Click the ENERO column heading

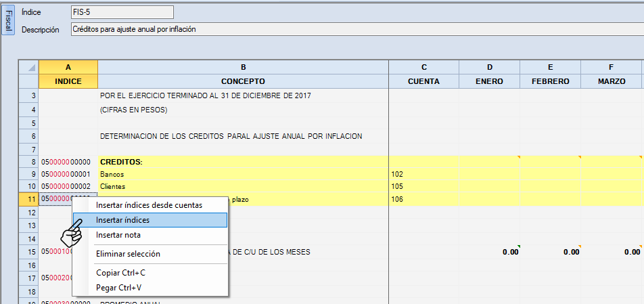(489, 81)
